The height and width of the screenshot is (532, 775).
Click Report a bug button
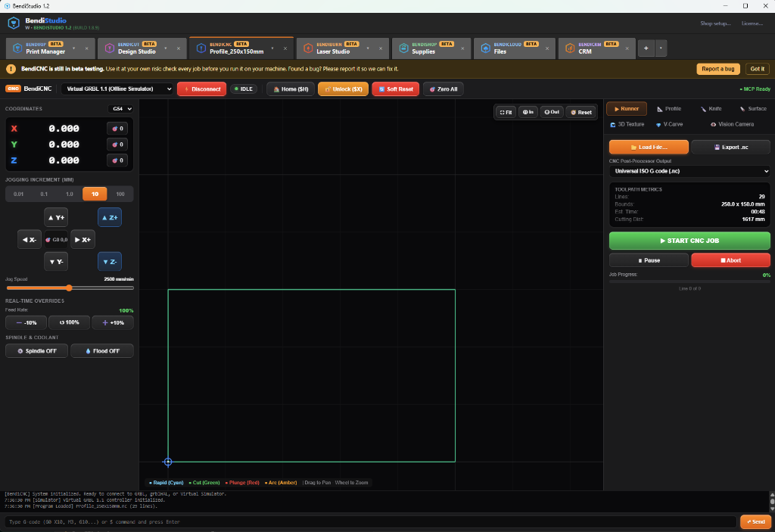tap(718, 69)
